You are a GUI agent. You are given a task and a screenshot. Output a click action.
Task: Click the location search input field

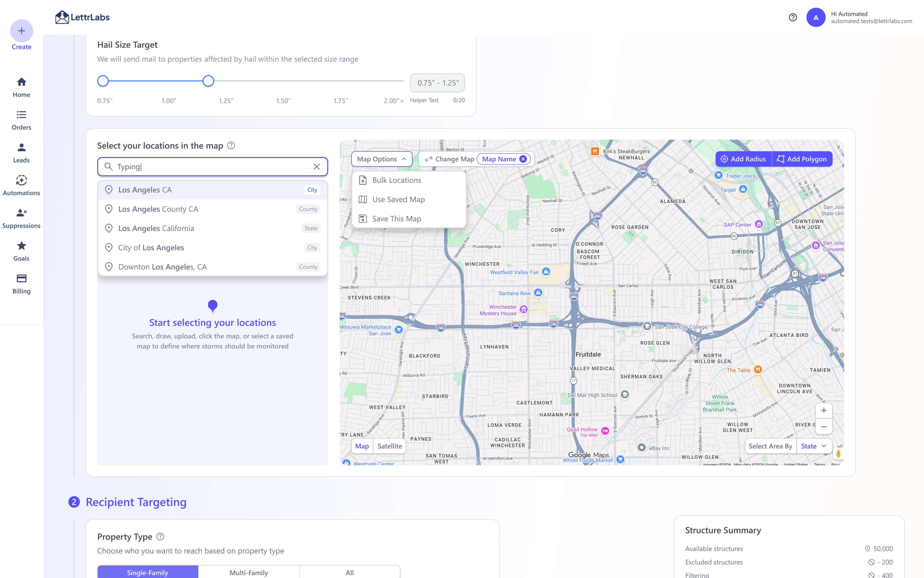click(213, 167)
